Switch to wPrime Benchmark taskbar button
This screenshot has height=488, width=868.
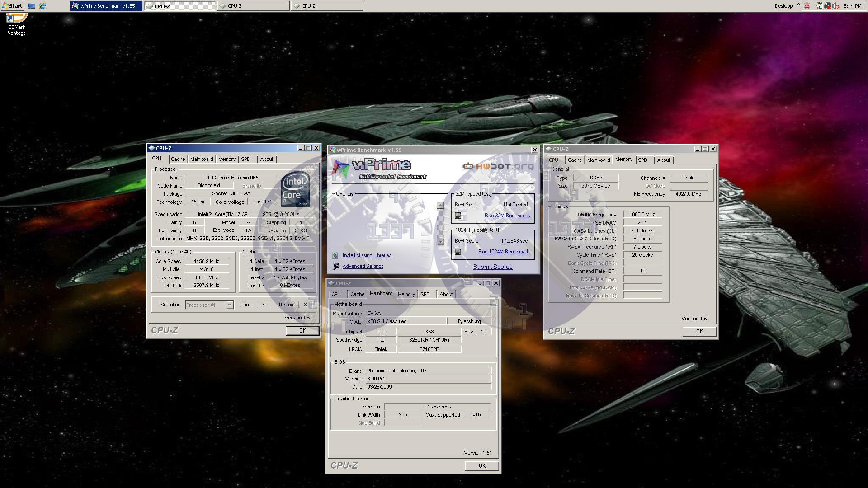(107, 6)
